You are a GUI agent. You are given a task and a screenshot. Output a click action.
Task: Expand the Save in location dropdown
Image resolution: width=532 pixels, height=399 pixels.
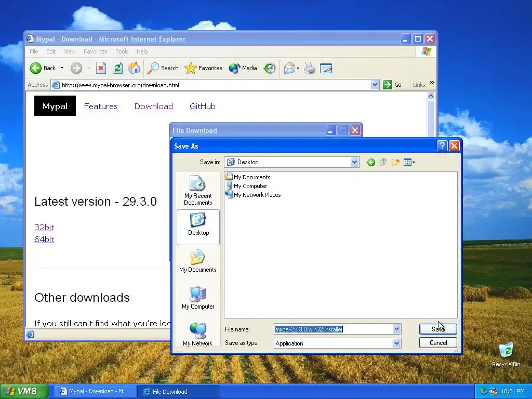click(x=354, y=162)
